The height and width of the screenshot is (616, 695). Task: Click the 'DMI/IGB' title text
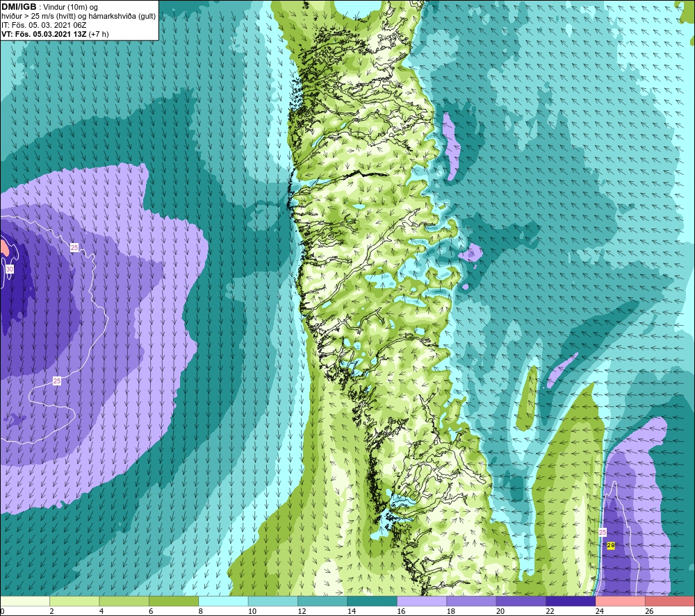coord(19,7)
